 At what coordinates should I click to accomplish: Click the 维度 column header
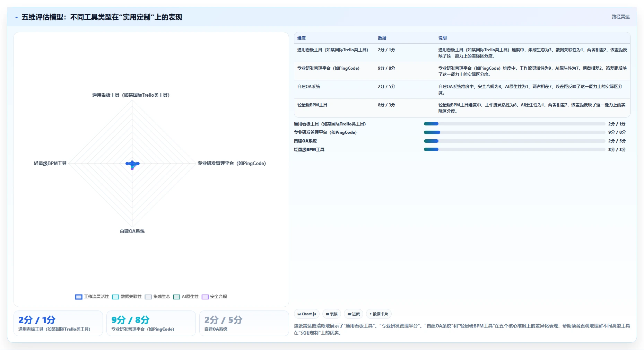pyautogui.click(x=302, y=38)
